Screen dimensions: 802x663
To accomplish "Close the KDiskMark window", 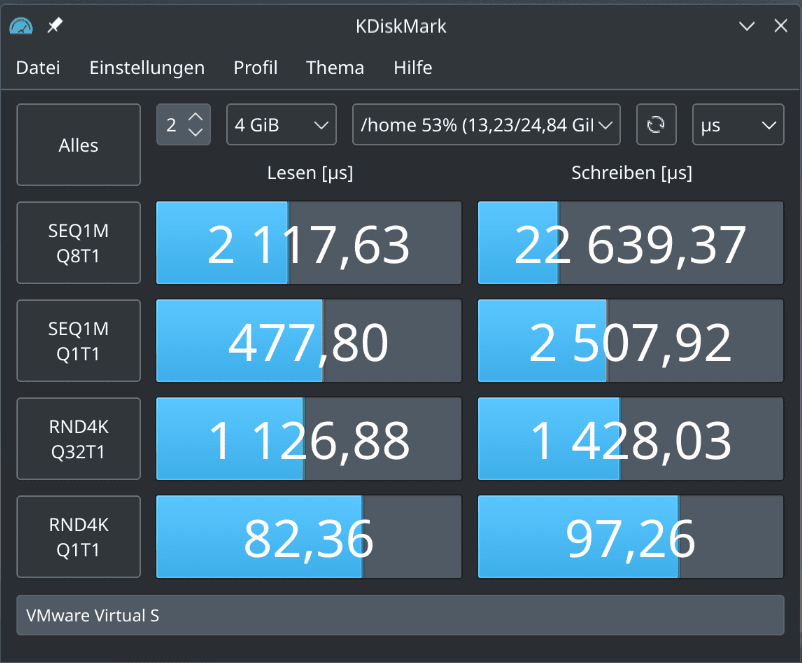I will pyautogui.click(x=781, y=26).
